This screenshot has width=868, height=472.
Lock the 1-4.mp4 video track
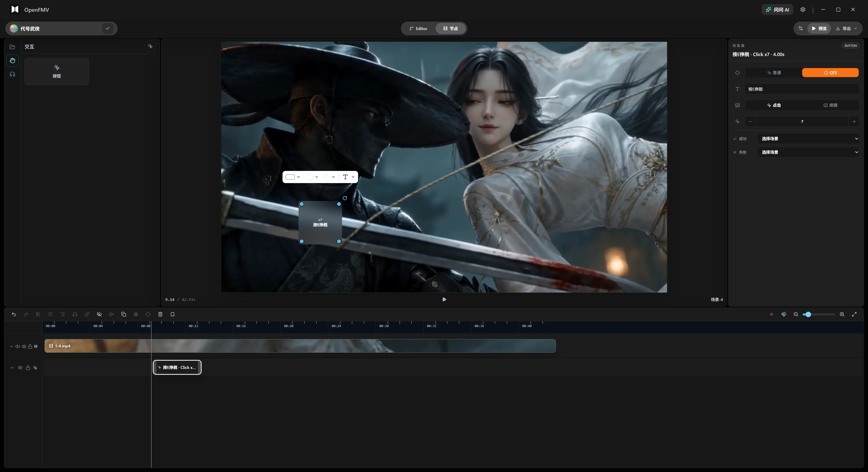[30, 346]
